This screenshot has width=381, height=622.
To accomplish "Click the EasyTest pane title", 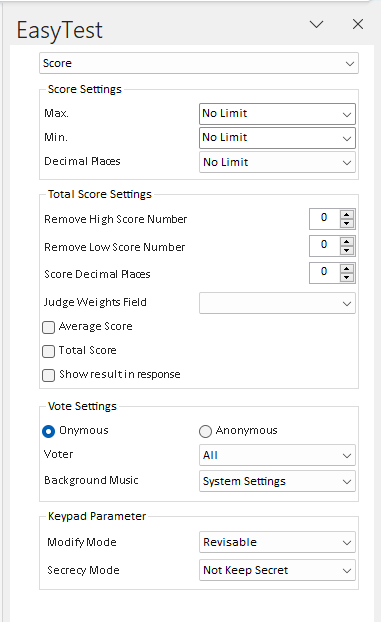I will 60,31.
